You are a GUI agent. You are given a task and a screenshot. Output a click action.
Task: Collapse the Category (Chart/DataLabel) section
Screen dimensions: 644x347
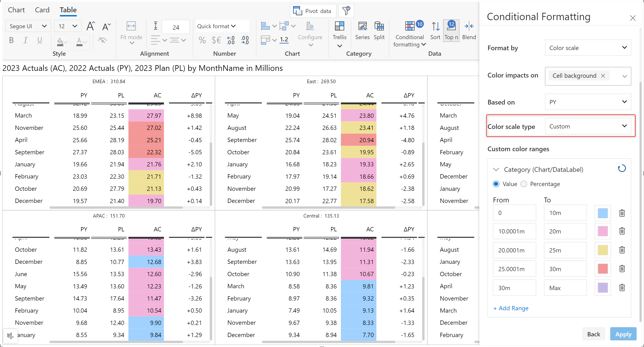pyautogui.click(x=496, y=169)
